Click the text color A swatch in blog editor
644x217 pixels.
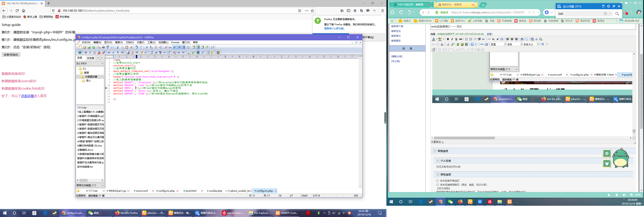coord(433,39)
